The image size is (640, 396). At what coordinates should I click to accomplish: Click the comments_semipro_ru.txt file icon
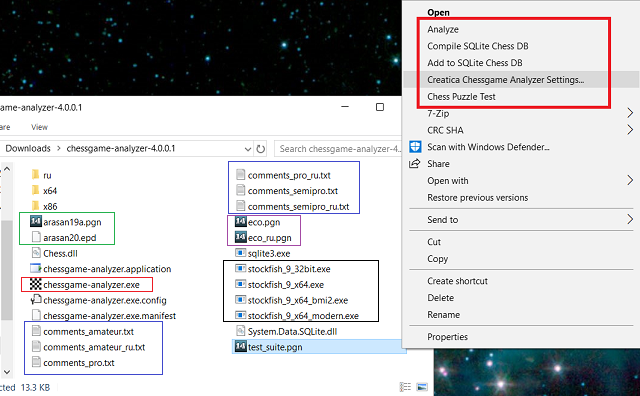click(x=240, y=206)
